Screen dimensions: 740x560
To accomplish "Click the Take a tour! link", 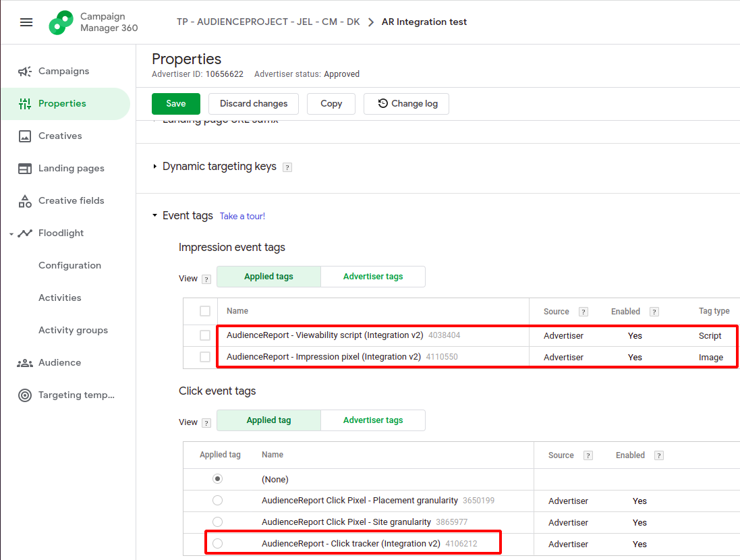I will coord(243,217).
